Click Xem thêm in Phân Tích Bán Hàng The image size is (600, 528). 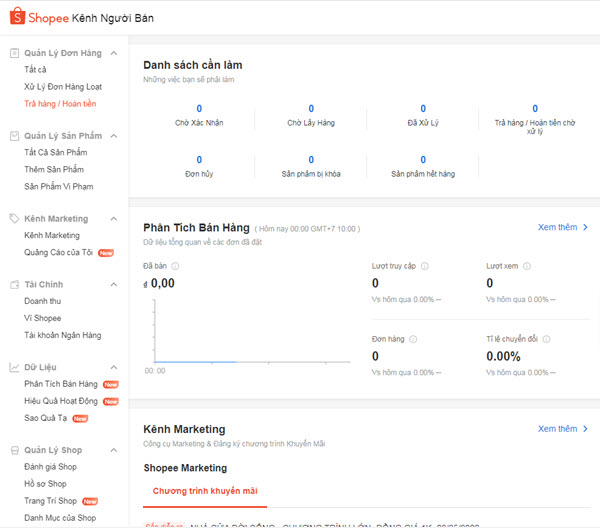[x=562, y=227]
